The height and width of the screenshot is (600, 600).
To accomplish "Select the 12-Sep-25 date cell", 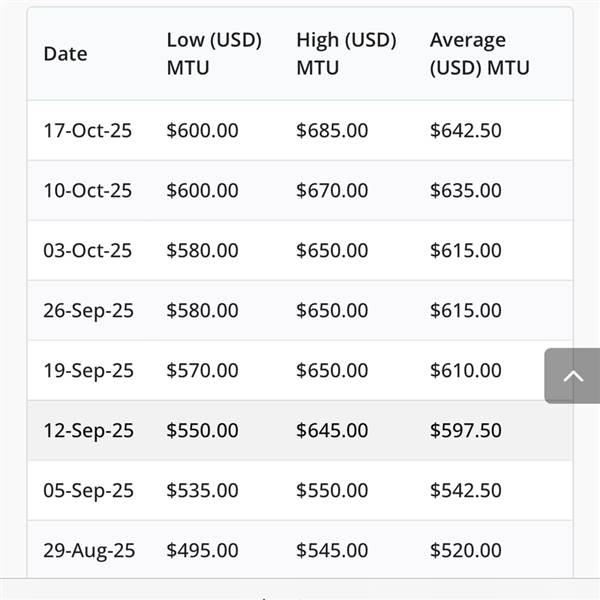I will point(88,431).
